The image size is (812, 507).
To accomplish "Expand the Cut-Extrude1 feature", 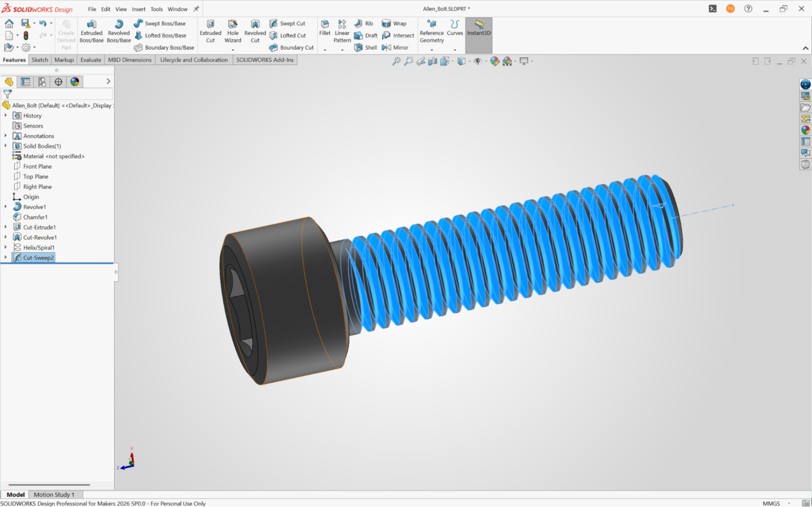I will coord(6,227).
